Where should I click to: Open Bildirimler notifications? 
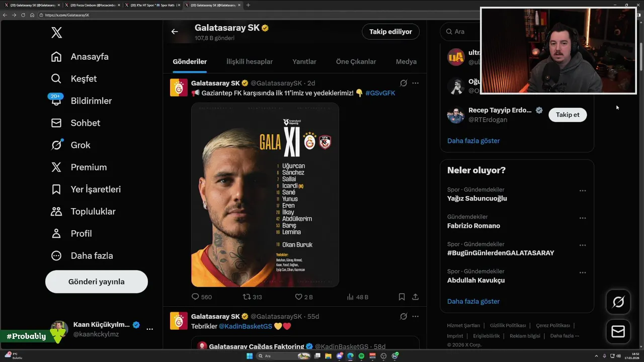(x=82, y=101)
